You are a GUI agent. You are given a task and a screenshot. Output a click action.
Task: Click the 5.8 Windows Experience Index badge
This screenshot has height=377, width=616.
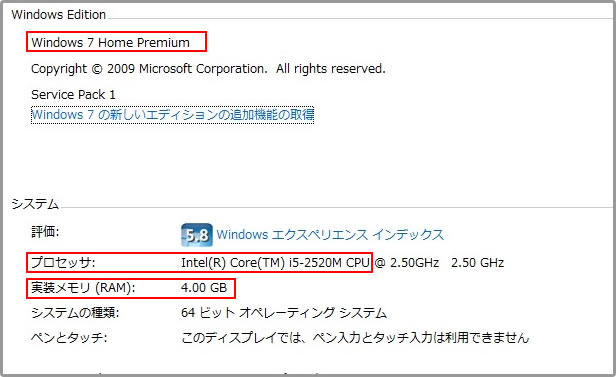(x=197, y=235)
